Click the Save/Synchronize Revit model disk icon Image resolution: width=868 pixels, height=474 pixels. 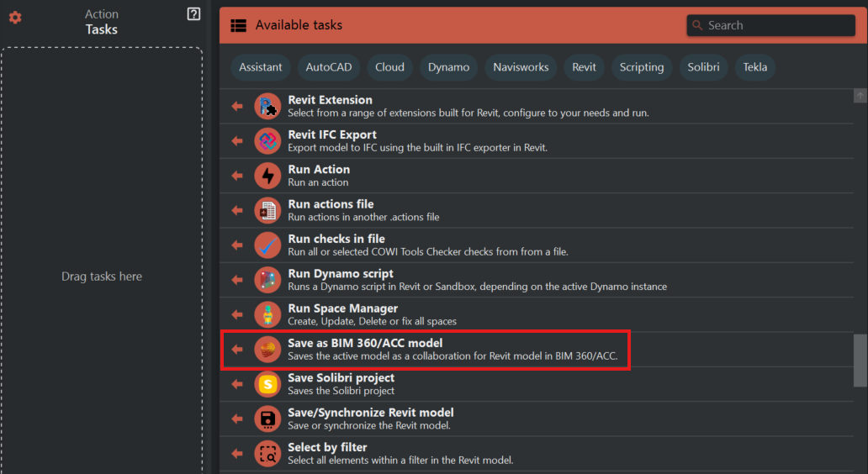pos(267,419)
